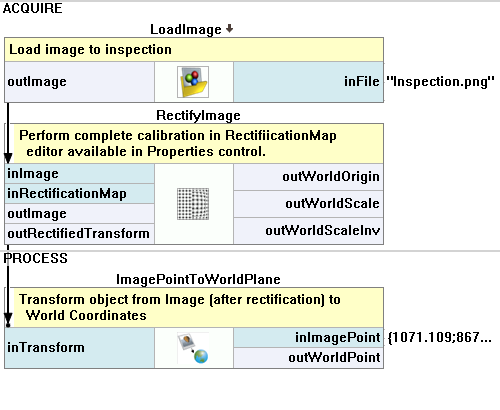This screenshot has width=500, height=410.
Task: Select the RectifyImage filter title
Action: point(198,116)
